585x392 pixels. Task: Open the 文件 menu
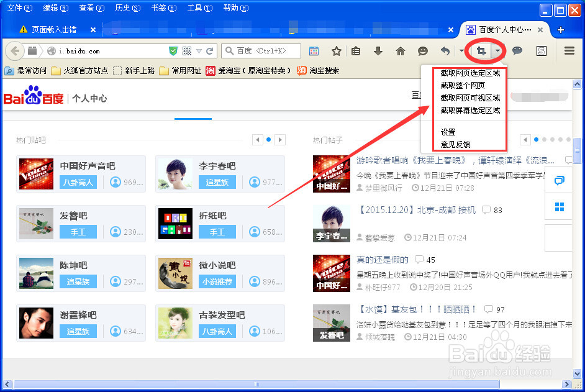20,8
